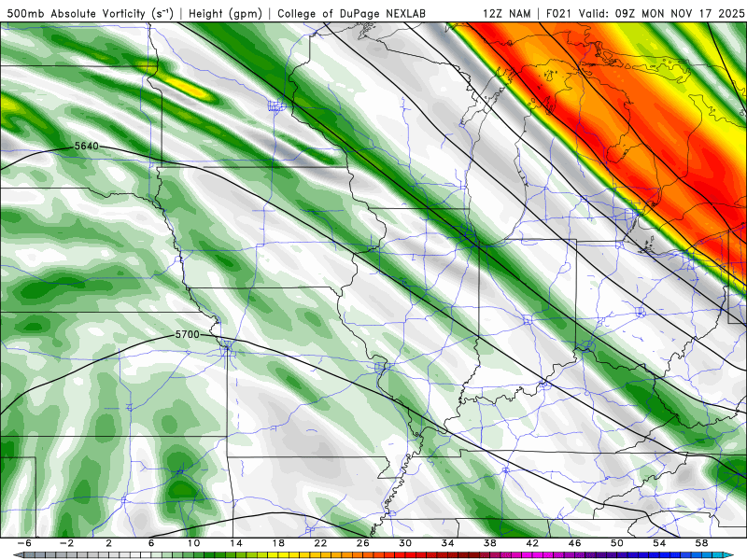The width and height of the screenshot is (747, 560).
Task: Click the 50 value on color scale
Action: 617,543
